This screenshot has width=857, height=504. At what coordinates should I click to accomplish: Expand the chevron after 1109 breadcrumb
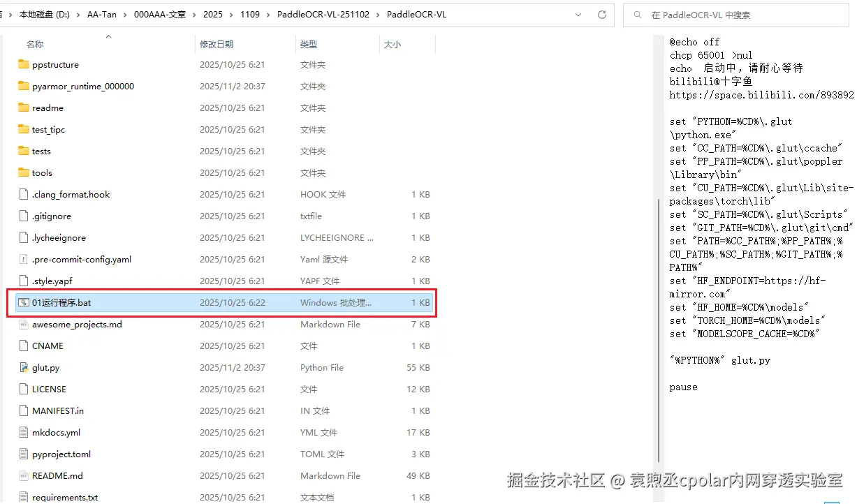point(269,15)
